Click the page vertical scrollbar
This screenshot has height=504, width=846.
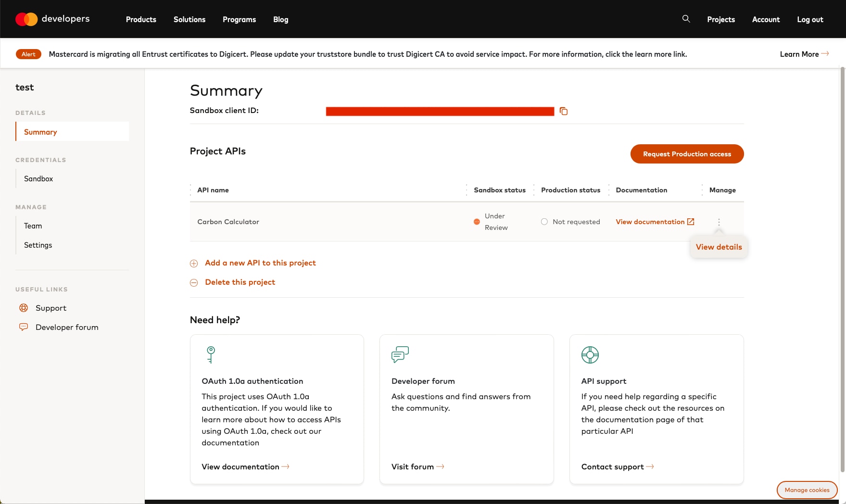[842, 269]
